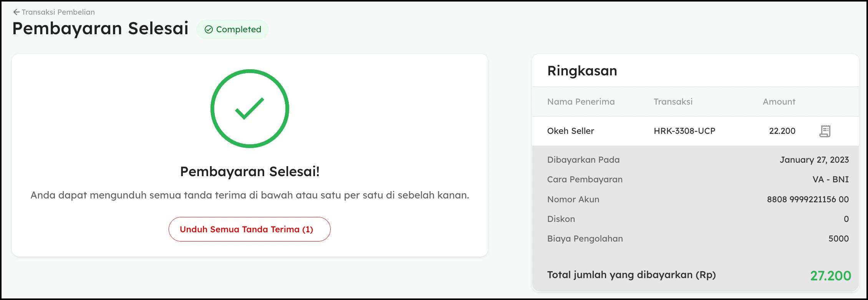Click transaction code HRK-3308-UCP
The width and height of the screenshot is (868, 300).
(684, 131)
